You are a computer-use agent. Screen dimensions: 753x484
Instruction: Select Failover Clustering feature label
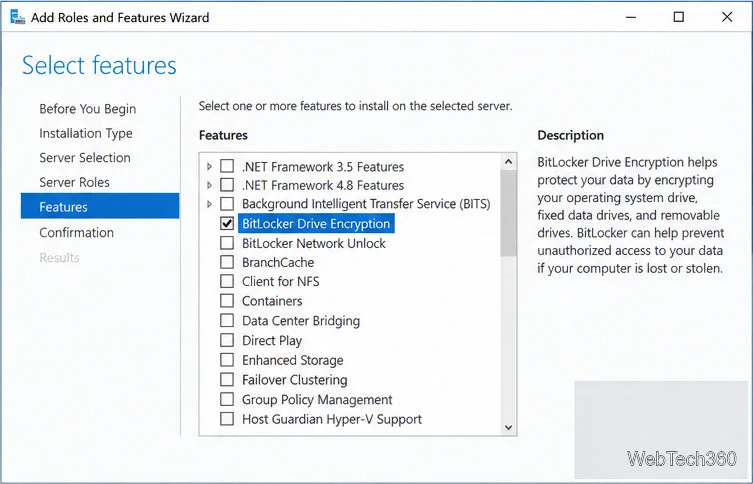pos(294,380)
